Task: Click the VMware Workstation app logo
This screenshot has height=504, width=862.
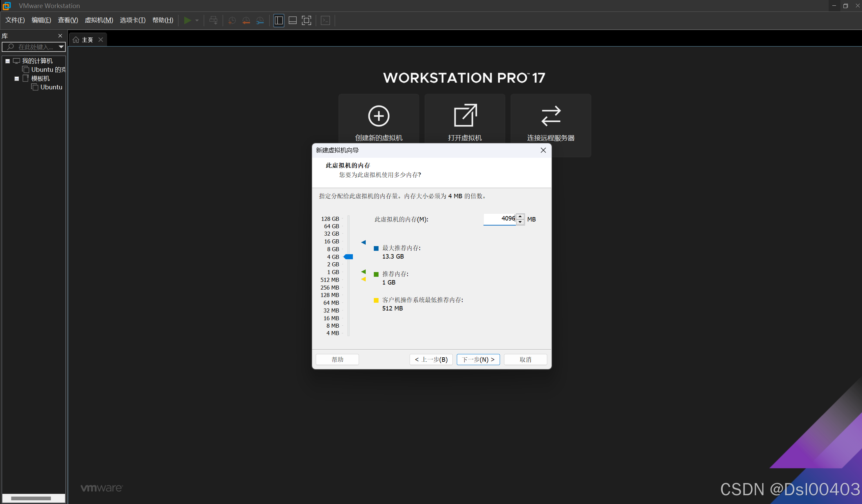Action: point(6,6)
